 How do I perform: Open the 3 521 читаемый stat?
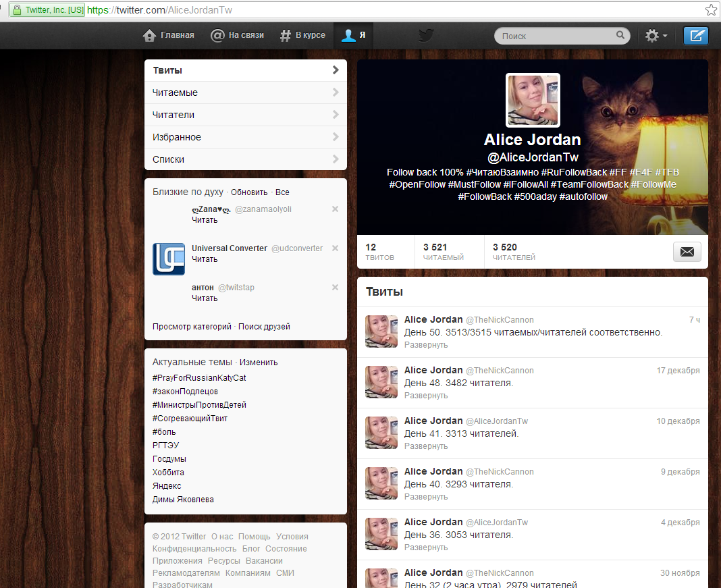coord(444,252)
